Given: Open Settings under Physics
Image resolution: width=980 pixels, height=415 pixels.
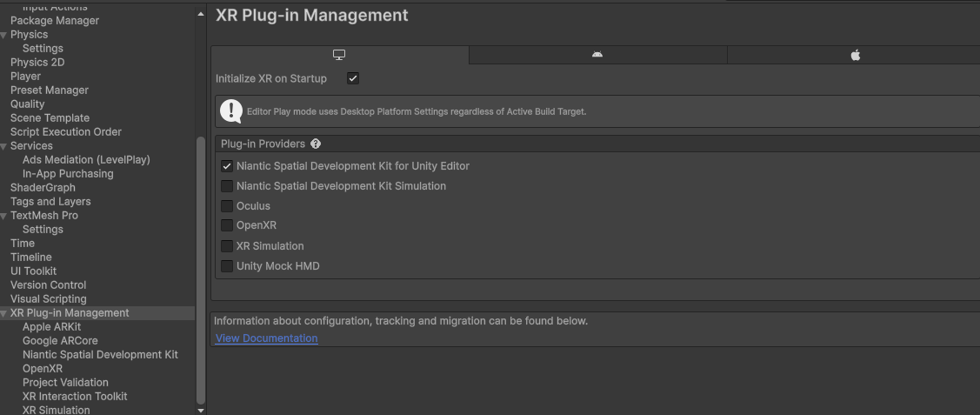Looking at the screenshot, I should point(43,48).
